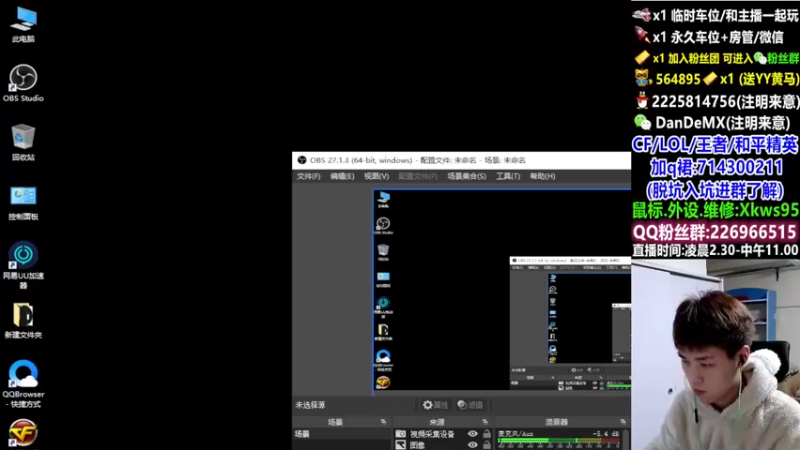The width and height of the screenshot is (800, 450).
Task: Click the gear icon for 属性 properties
Action: (428, 405)
